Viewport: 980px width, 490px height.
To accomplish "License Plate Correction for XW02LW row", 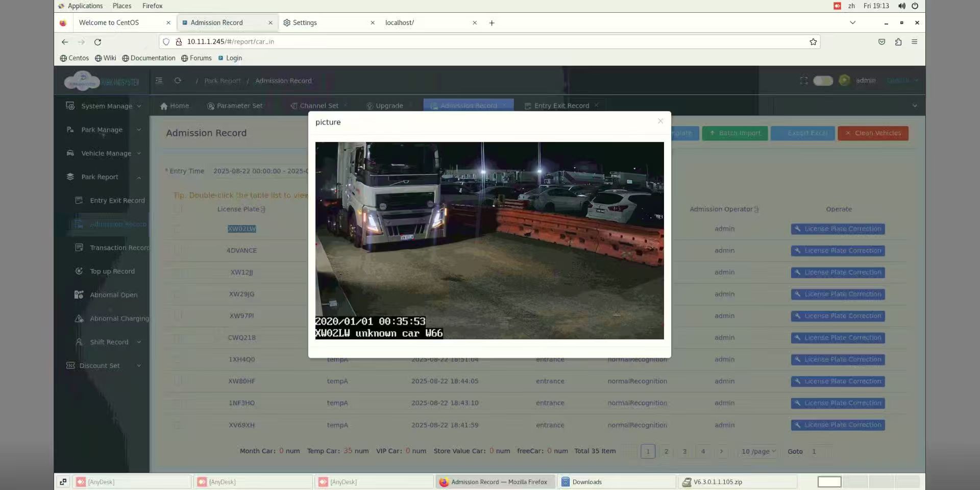I will click(838, 229).
